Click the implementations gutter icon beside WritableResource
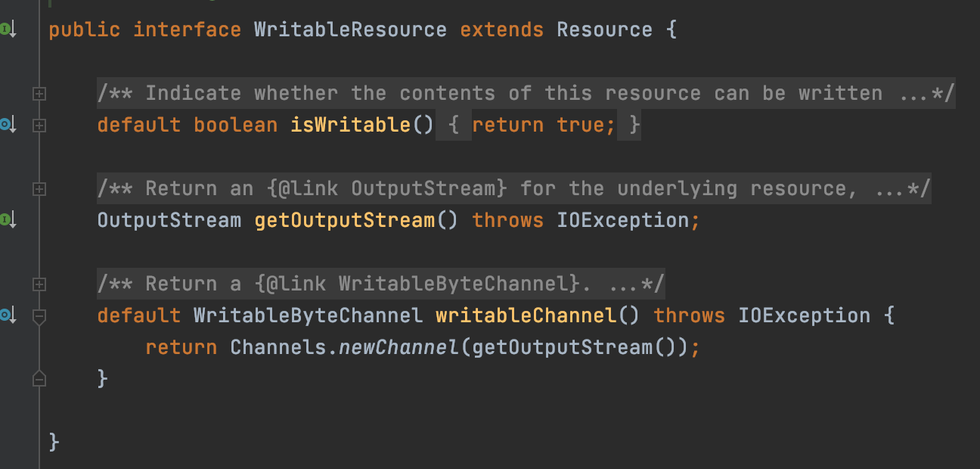 click(x=8, y=30)
